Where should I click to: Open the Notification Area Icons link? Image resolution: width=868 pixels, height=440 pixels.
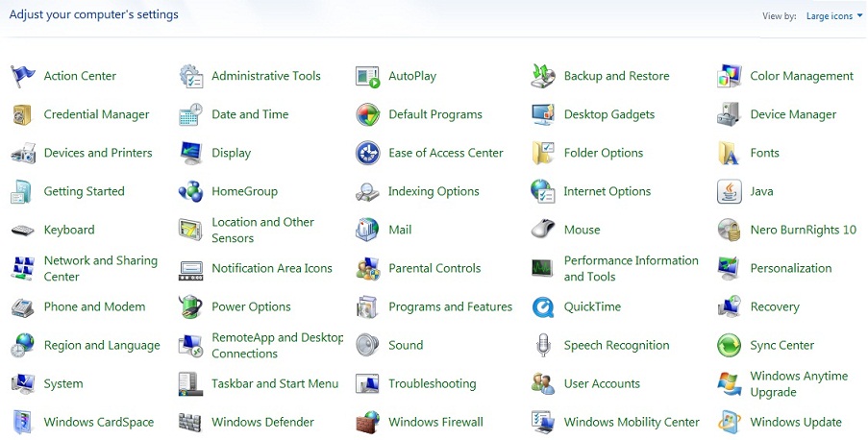pyautogui.click(x=272, y=268)
